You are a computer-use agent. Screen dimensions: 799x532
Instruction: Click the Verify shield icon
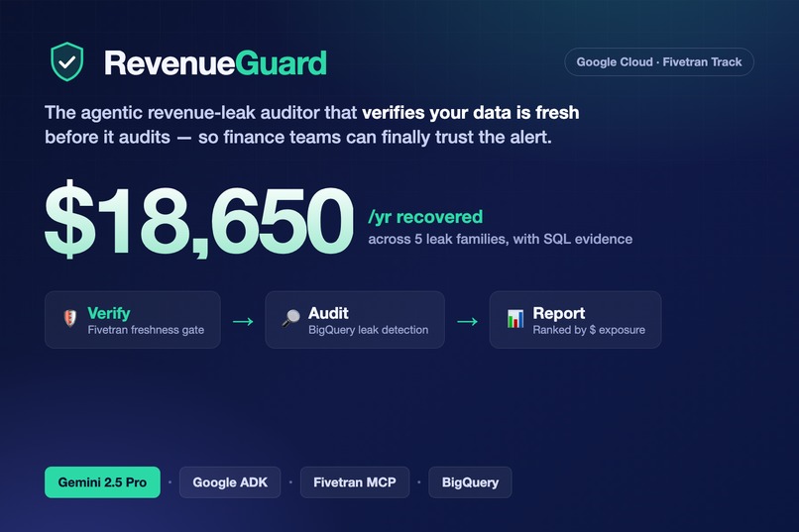tap(70, 318)
